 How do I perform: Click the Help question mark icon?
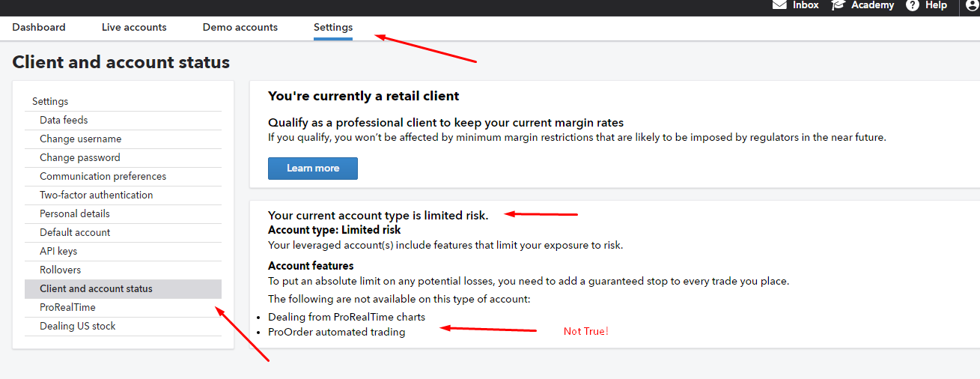(x=912, y=4)
